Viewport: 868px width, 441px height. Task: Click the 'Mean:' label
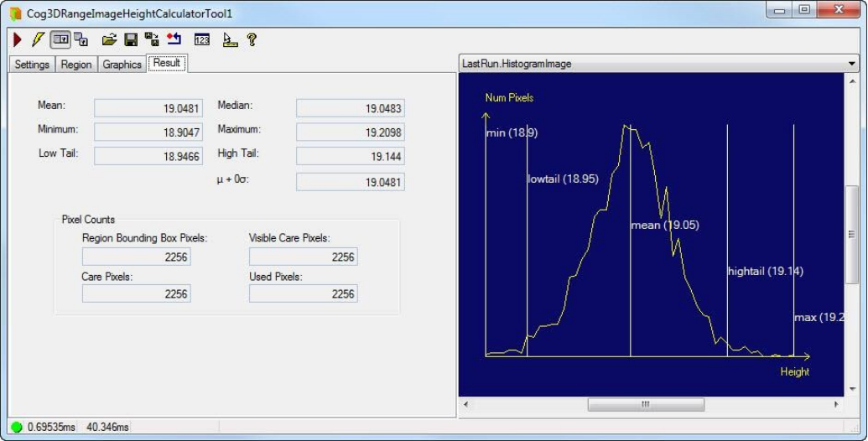(x=51, y=105)
